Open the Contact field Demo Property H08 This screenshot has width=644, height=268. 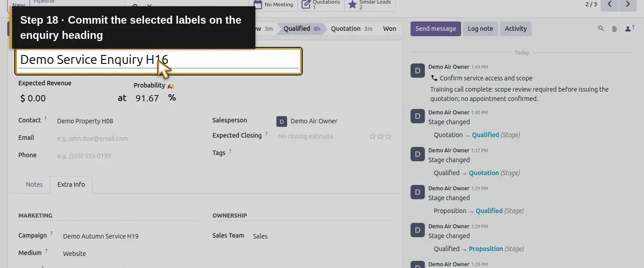(x=127, y=121)
